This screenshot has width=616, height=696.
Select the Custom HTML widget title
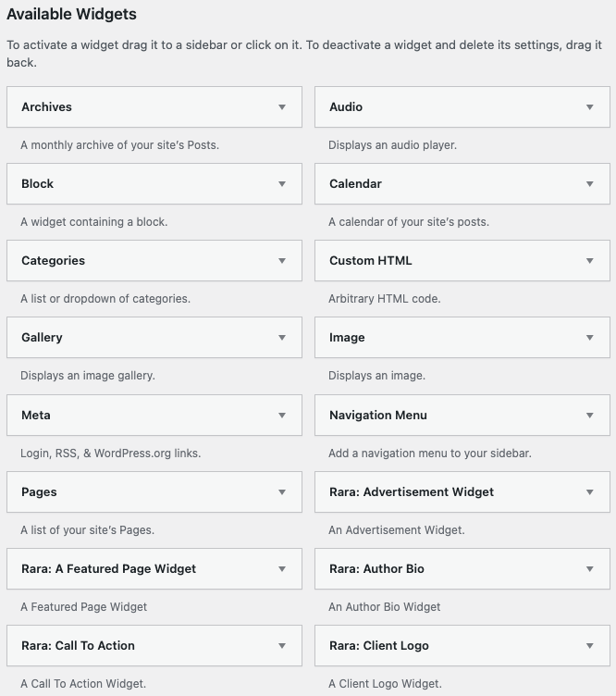[370, 261]
